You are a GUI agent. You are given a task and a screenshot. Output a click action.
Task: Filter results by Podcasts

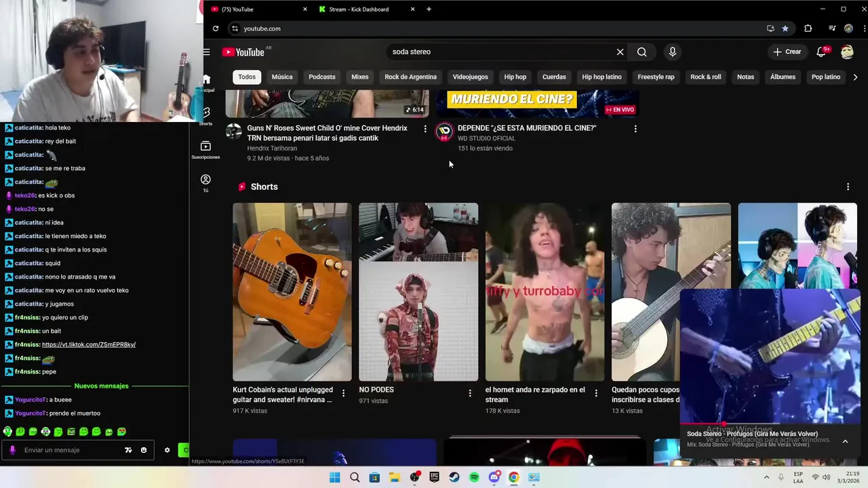[x=322, y=77]
